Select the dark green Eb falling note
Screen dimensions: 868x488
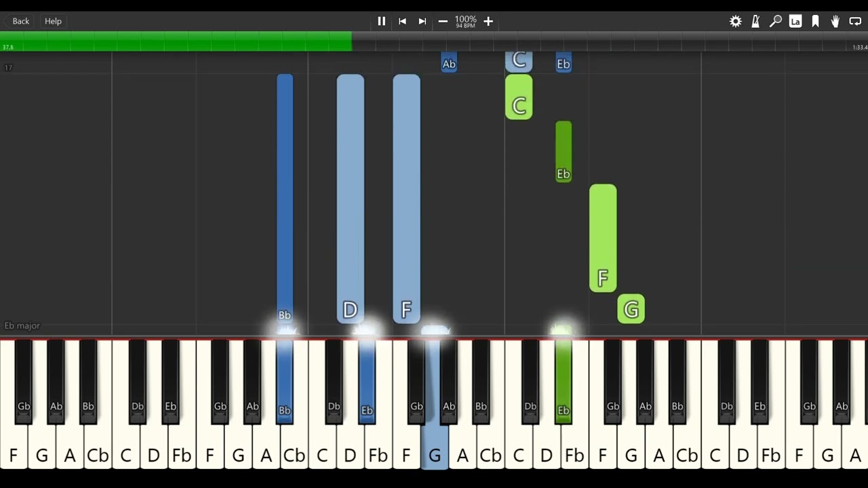pyautogui.click(x=564, y=152)
